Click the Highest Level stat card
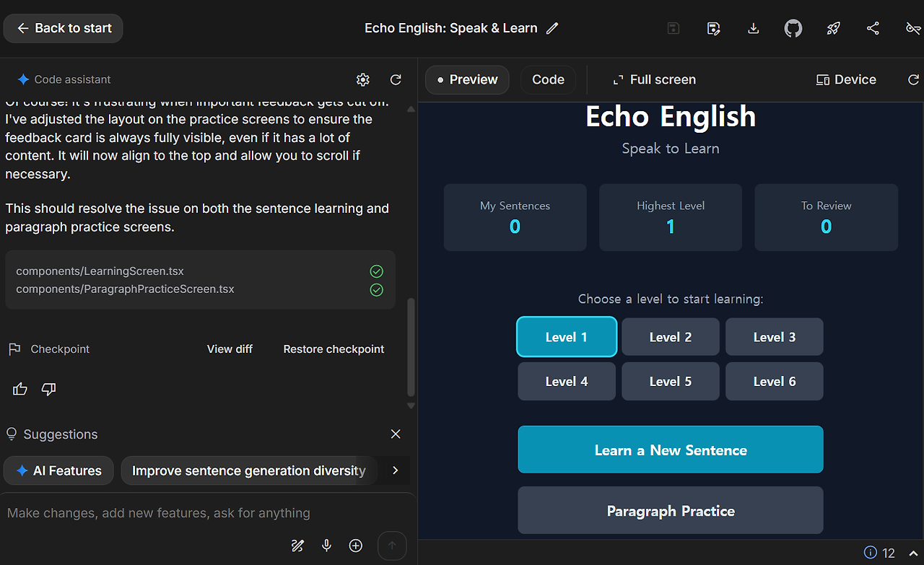The height and width of the screenshot is (565, 924). tap(671, 217)
